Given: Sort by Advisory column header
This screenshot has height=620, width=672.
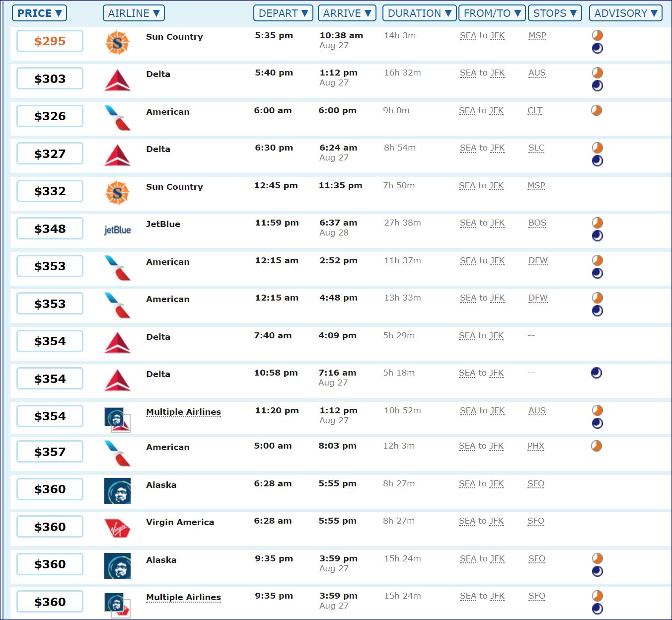Looking at the screenshot, I should click(625, 13).
